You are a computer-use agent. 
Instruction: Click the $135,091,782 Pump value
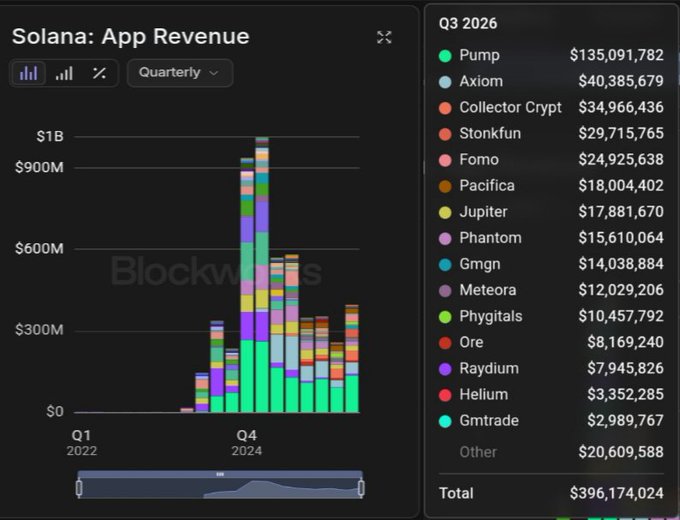point(616,55)
